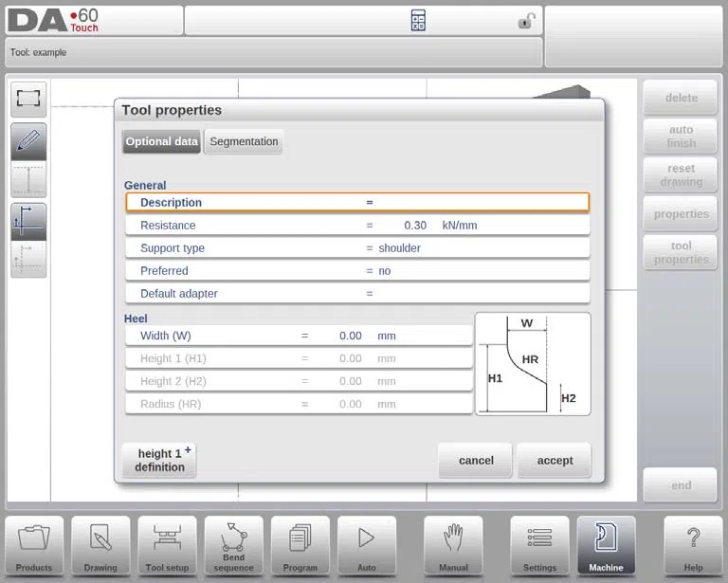The image size is (728, 583).
Task: Click the reset drawing side button
Action: [x=681, y=175]
